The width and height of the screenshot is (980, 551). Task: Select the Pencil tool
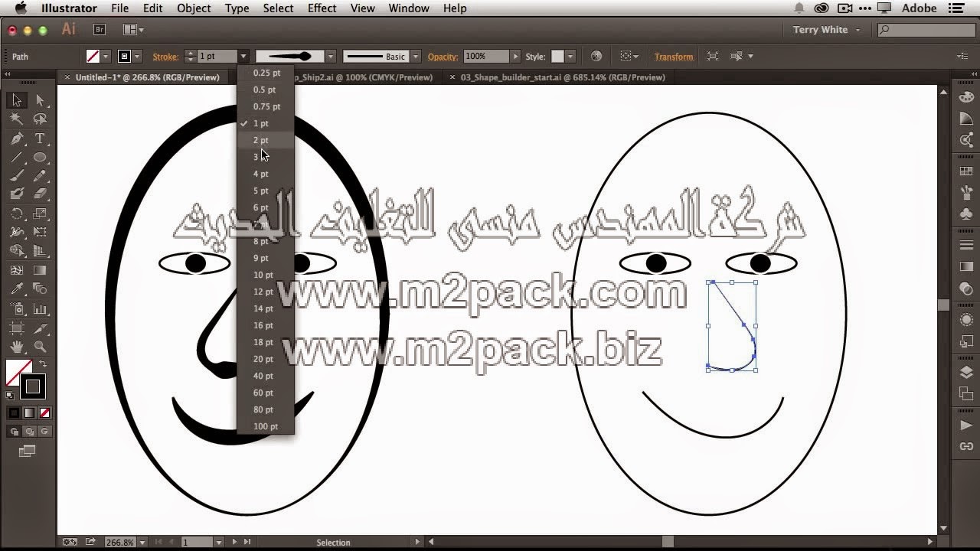[x=40, y=176]
